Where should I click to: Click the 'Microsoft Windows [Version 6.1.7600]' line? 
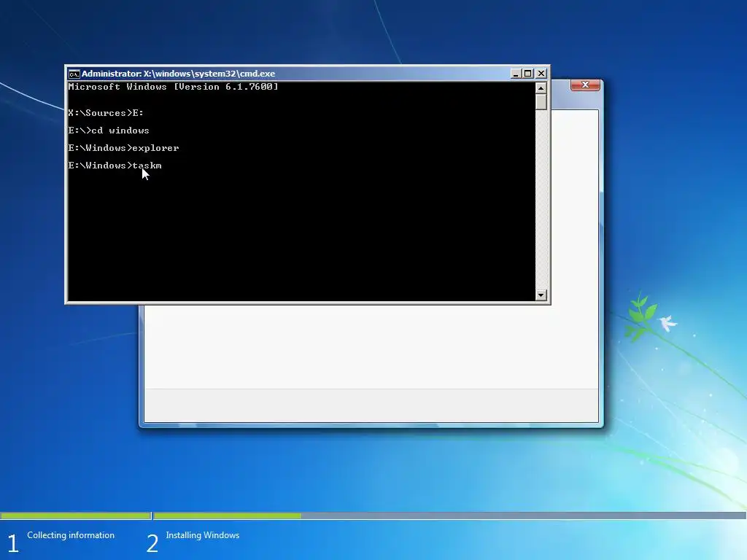click(173, 87)
